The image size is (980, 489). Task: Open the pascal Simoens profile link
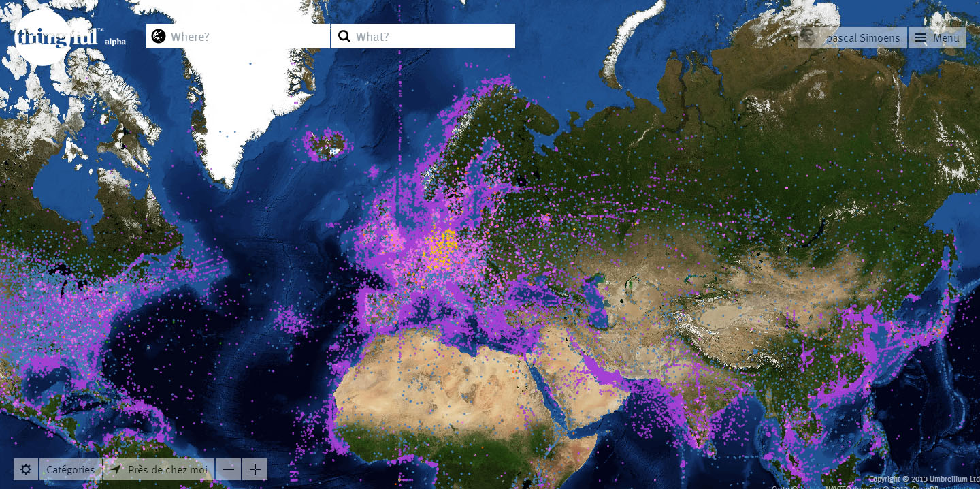pyautogui.click(x=863, y=37)
